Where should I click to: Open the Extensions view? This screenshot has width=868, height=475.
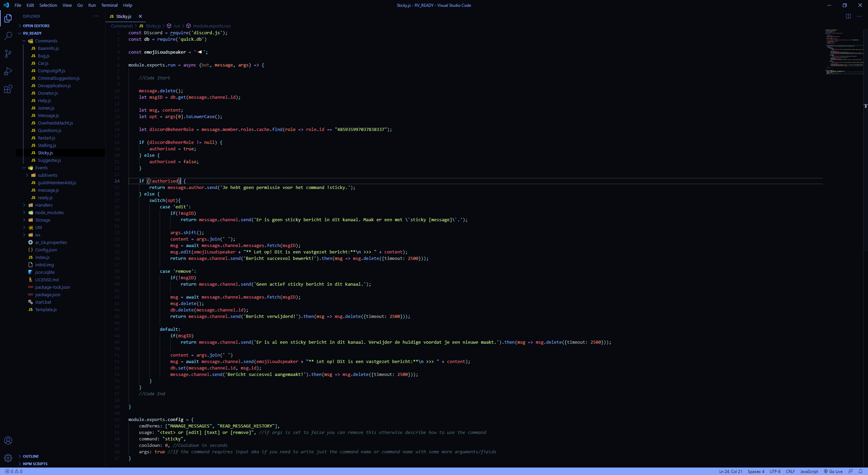8,89
